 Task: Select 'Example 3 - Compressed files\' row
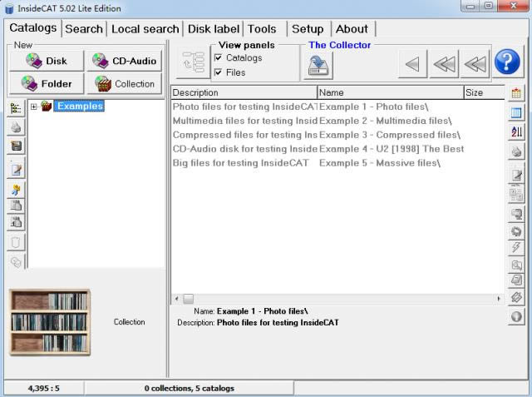pyautogui.click(x=337, y=135)
